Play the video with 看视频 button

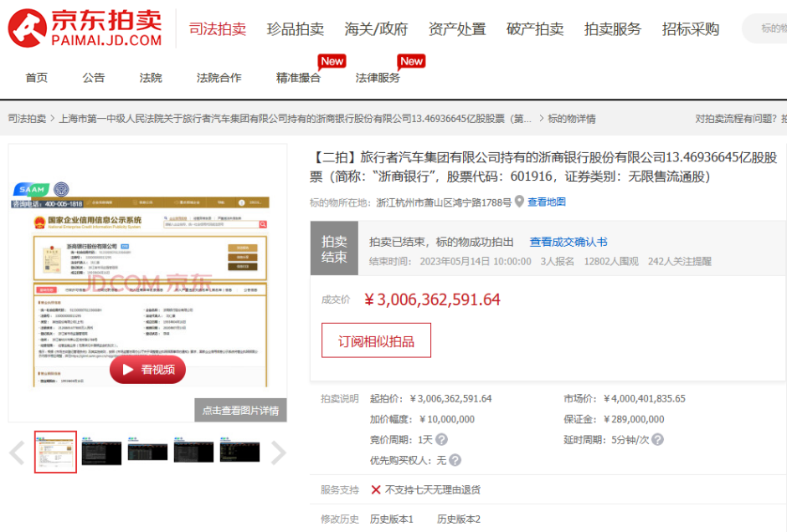pos(147,370)
